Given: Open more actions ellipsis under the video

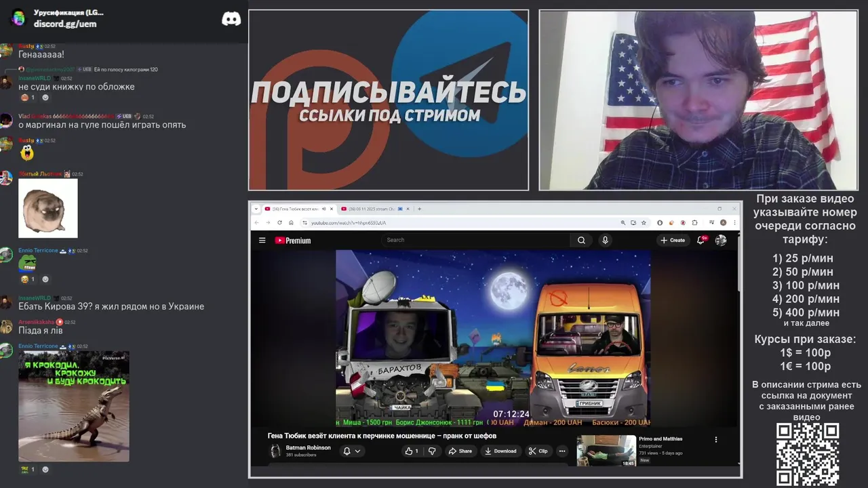Looking at the screenshot, I should point(561,451).
